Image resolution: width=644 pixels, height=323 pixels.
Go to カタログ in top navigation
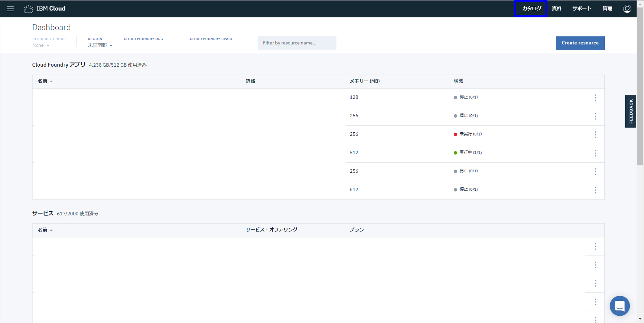pos(531,9)
